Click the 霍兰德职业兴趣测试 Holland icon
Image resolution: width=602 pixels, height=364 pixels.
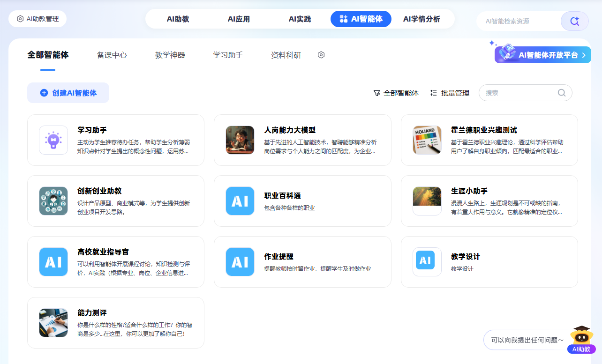coord(427,140)
